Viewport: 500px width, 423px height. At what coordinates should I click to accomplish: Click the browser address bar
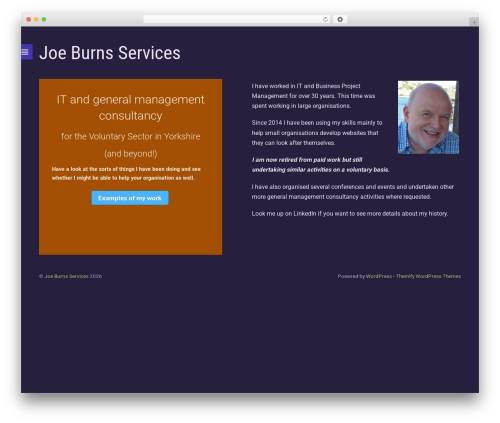click(236, 20)
